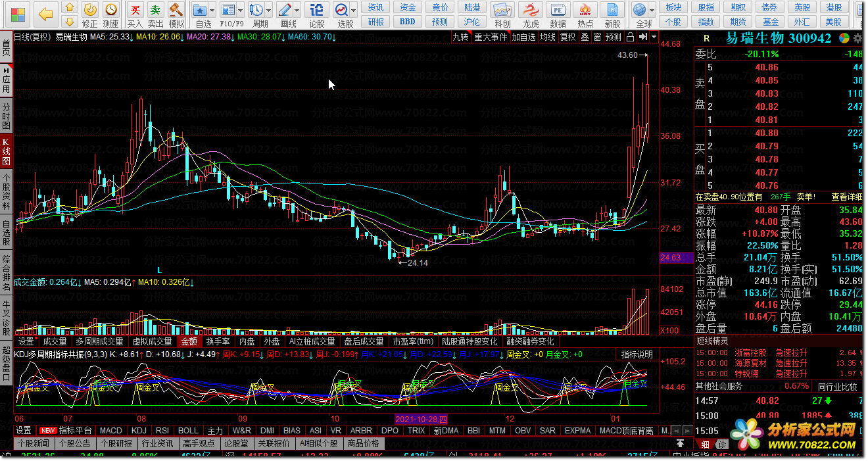Click the 指标说明 button
The width and height of the screenshot is (868, 461).
point(638,354)
